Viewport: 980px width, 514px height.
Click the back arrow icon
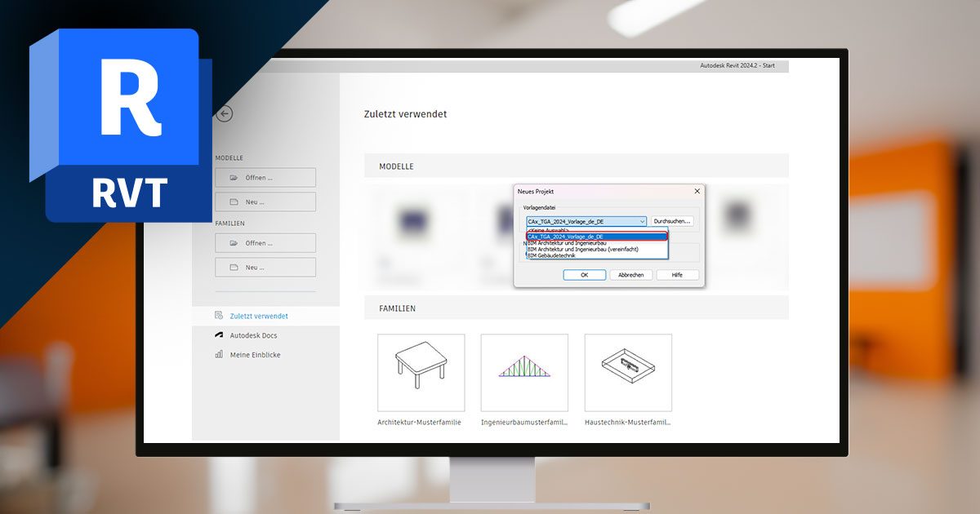point(224,114)
